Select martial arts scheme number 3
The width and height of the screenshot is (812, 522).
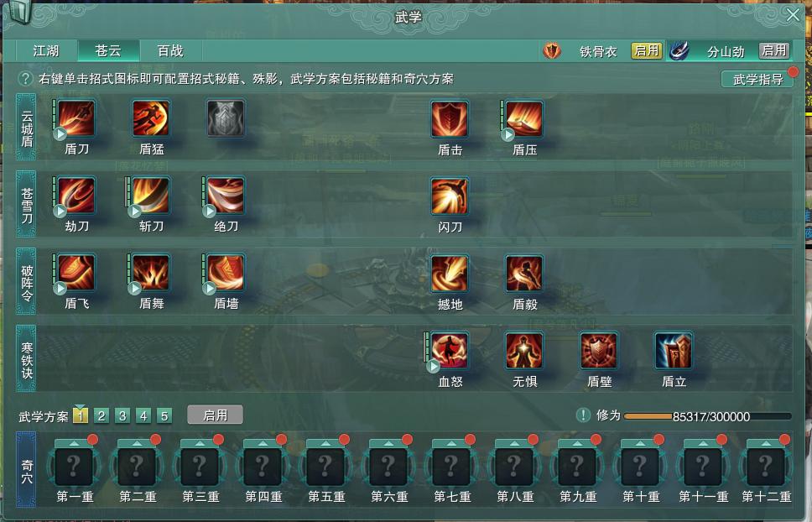(122, 416)
